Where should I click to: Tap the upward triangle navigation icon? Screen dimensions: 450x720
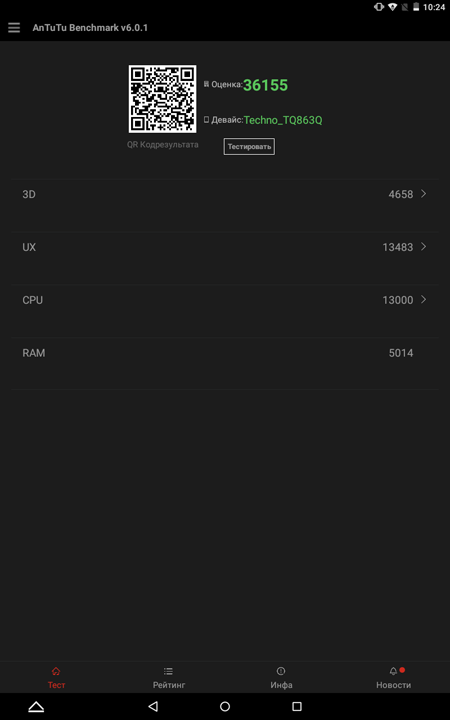(x=36, y=706)
